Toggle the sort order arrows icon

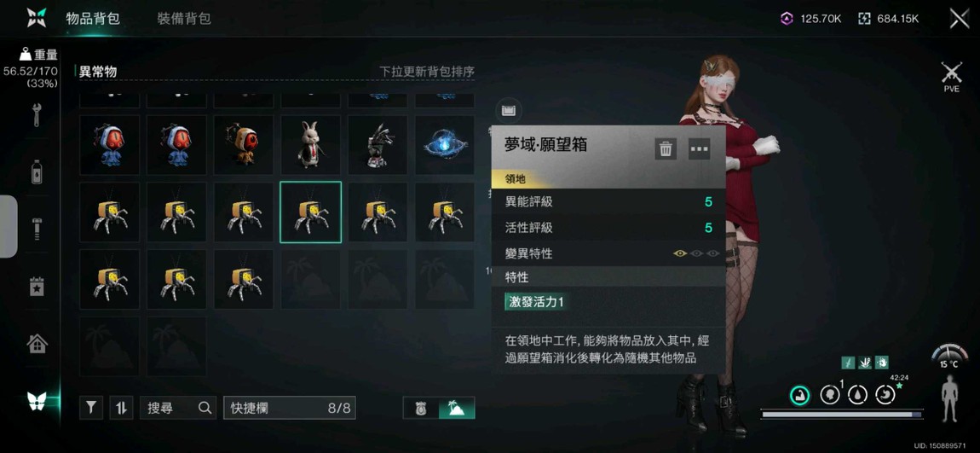click(x=121, y=408)
